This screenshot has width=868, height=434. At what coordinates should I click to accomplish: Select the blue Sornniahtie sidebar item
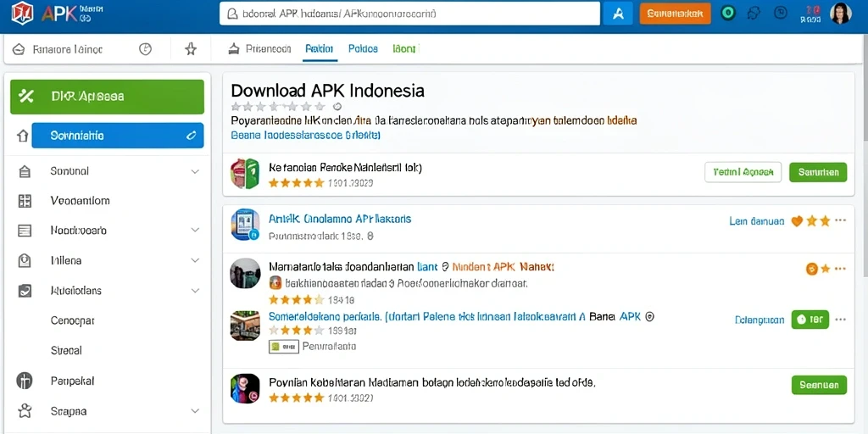[117, 135]
